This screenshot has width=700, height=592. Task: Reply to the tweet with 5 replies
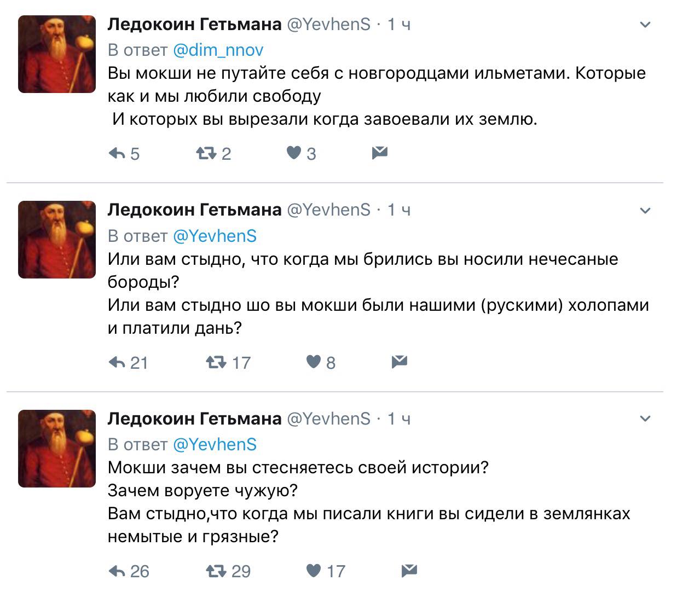[x=117, y=153]
